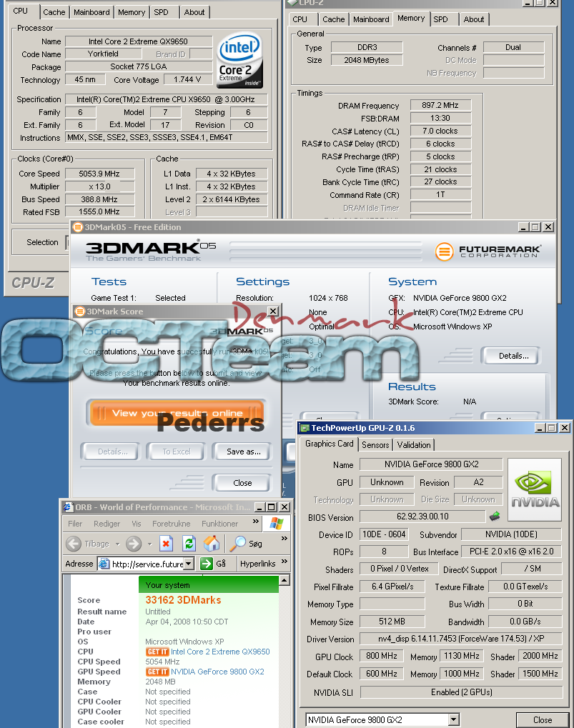Open the GPU selection dropdown in GPU-Z
Image resolution: width=574 pixels, height=728 pixels.
point(454,719)
